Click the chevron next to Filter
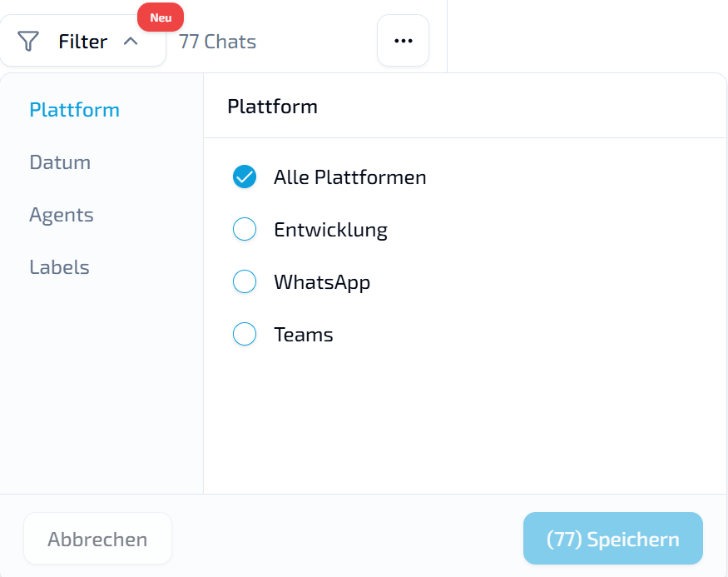The height and width of the screenshot is (577, 728). [130, 40]
